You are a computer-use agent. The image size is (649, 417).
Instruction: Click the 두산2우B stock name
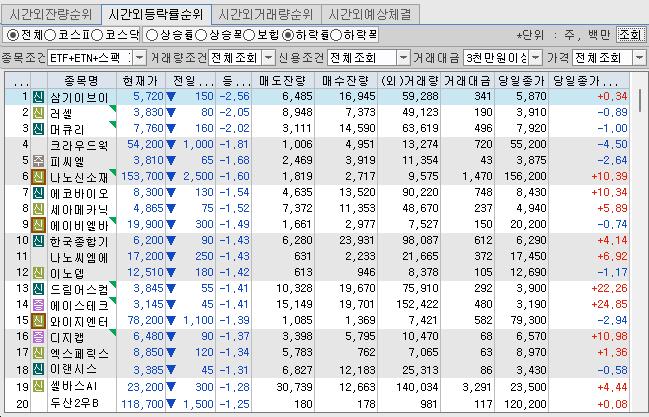(75, 403)
